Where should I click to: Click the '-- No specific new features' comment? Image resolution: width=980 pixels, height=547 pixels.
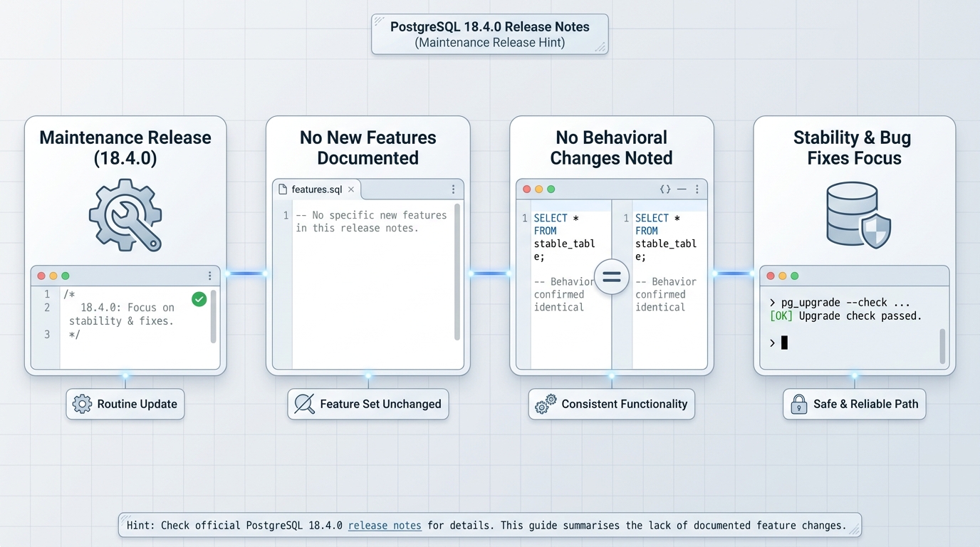371,215
